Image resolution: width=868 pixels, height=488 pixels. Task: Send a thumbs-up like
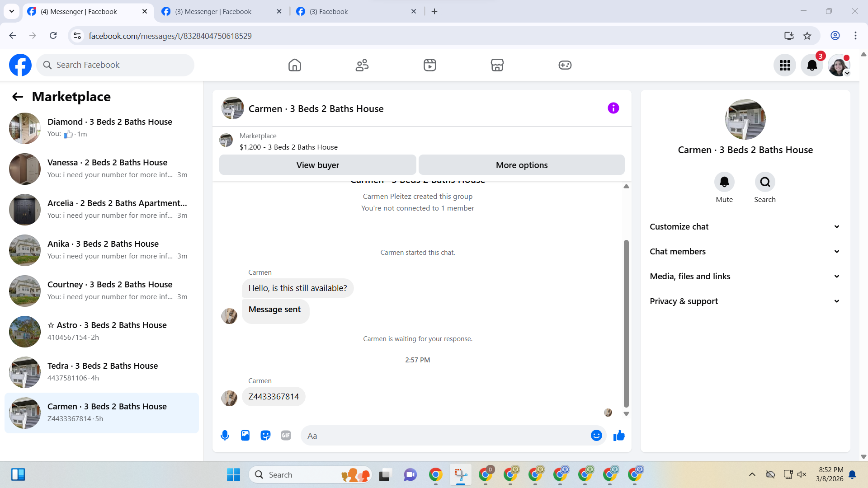tap(619, 436)
